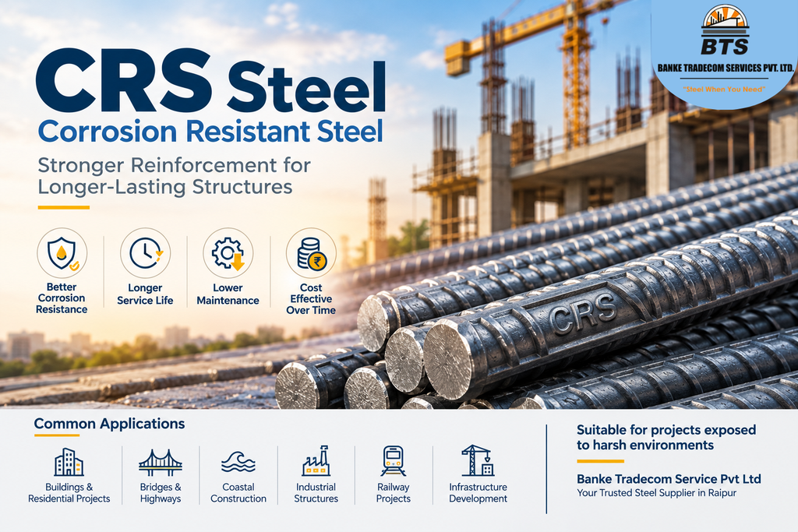Viewport: 798px width, 532px height.
Task: Click the Cost Effective rupee coins icon
Action: 311,253
